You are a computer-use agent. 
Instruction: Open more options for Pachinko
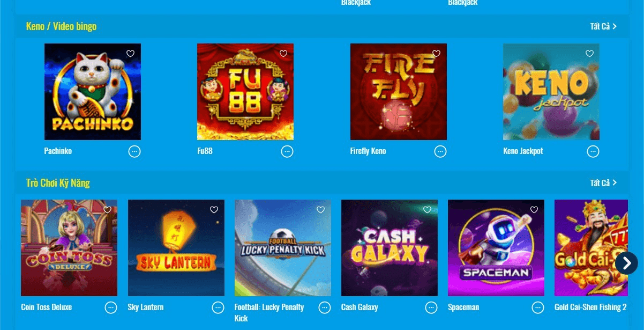(x=134, y=151)
